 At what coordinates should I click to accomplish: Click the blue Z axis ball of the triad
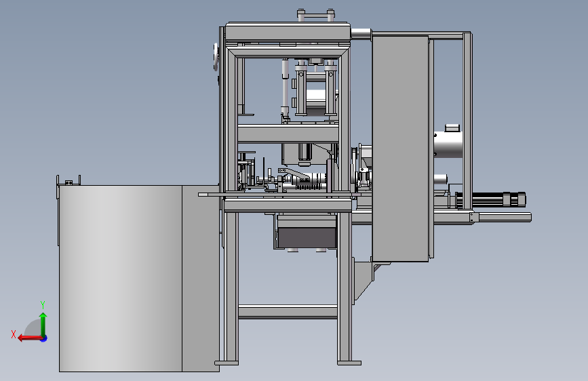click(x=44, y=338)
